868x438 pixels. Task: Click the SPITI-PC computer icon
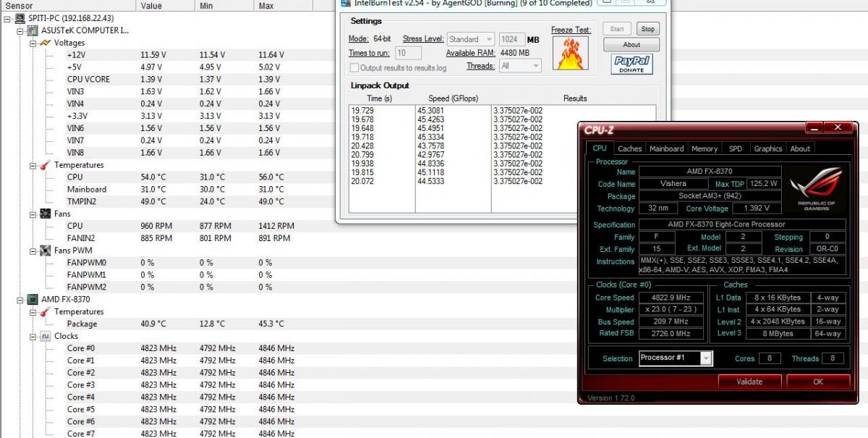pos(20,18)
